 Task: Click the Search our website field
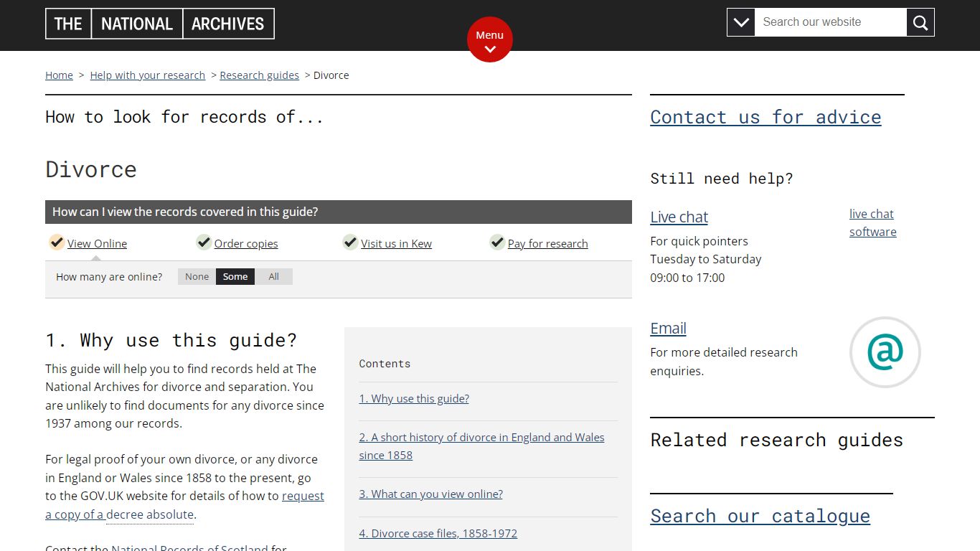pyautogui.click(x=831, y=23)
